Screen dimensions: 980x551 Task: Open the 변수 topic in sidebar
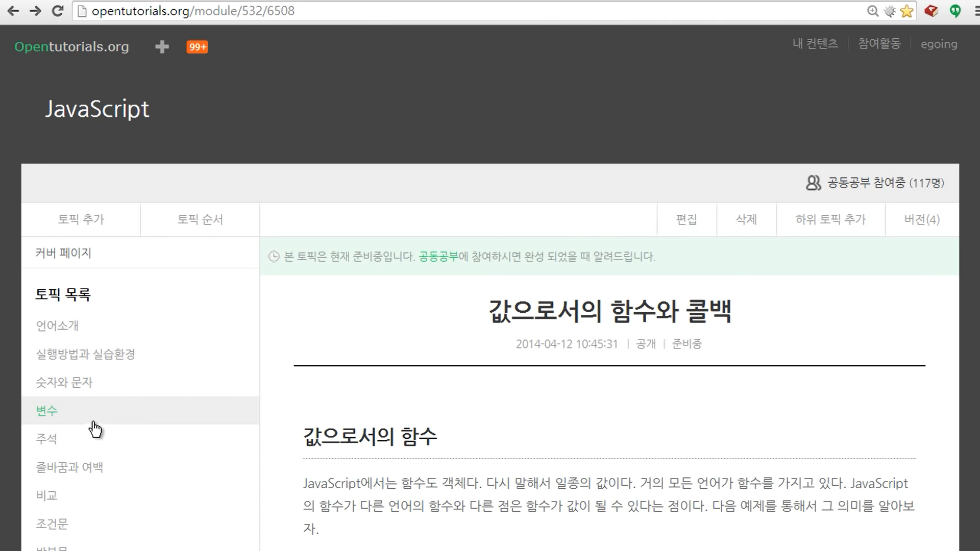[47, 411]
